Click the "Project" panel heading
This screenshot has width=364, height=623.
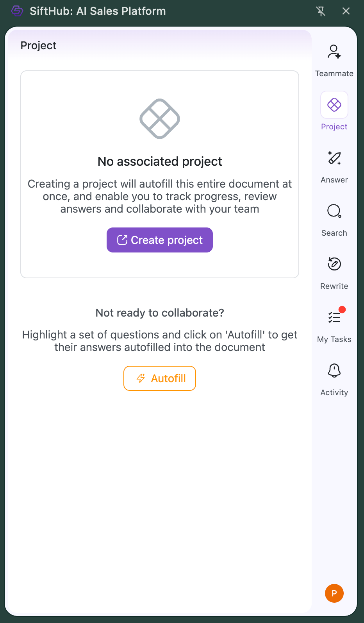click(x=38, y=46)
